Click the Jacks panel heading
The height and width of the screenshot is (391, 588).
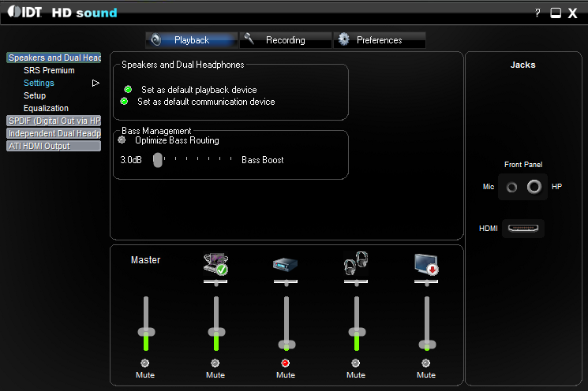point(522,65)
